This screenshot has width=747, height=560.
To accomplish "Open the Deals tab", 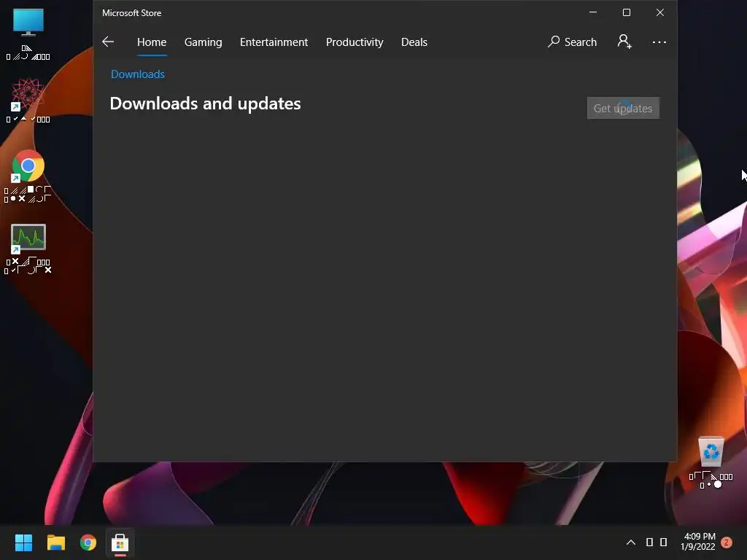I will click(x=414, y=42).
